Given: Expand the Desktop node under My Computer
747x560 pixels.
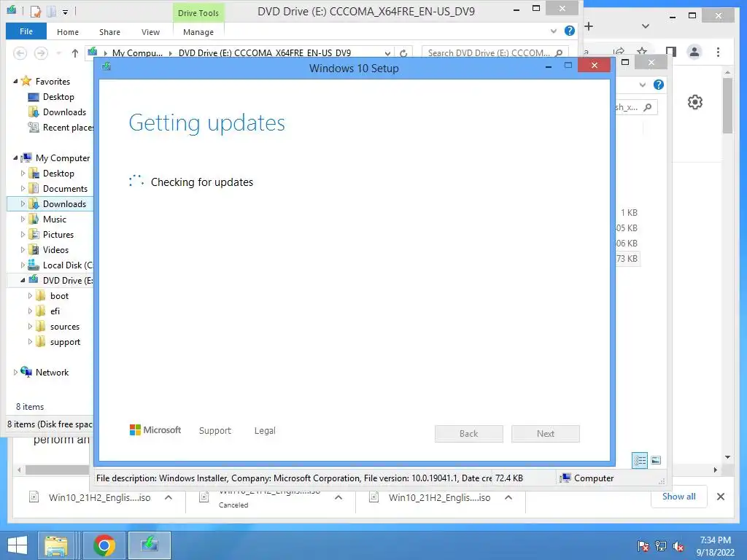Looking at the screenshot, I should coord(23,174).
